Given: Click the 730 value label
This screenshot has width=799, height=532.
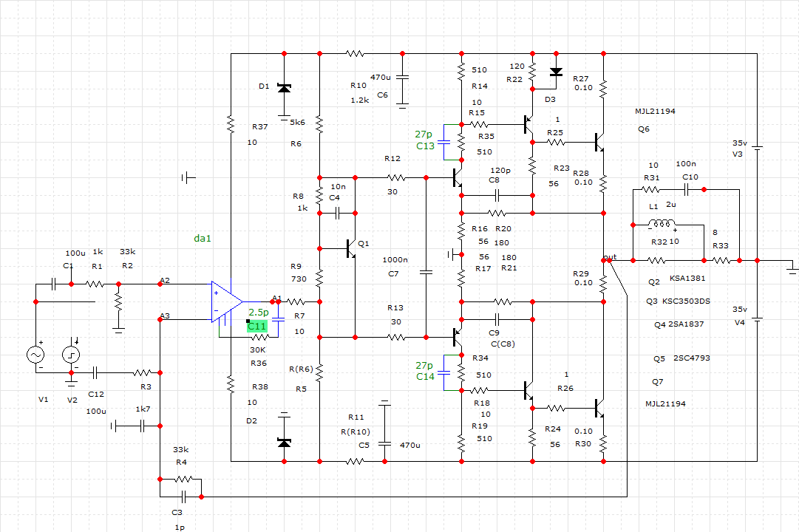Looking at the screenshot, I should [x=299, y=279].
